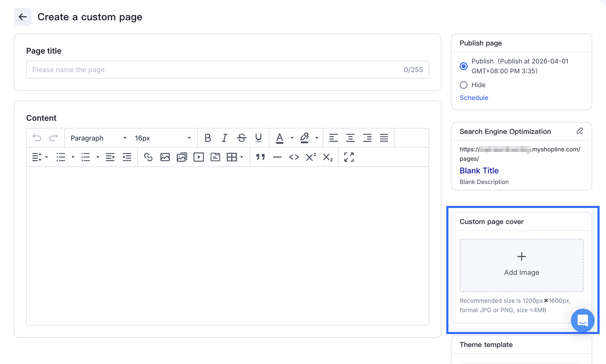The height and width of the screenshot is (364, 606).
Task: Click Add Image for custom page cover
Action: [521, 265]
